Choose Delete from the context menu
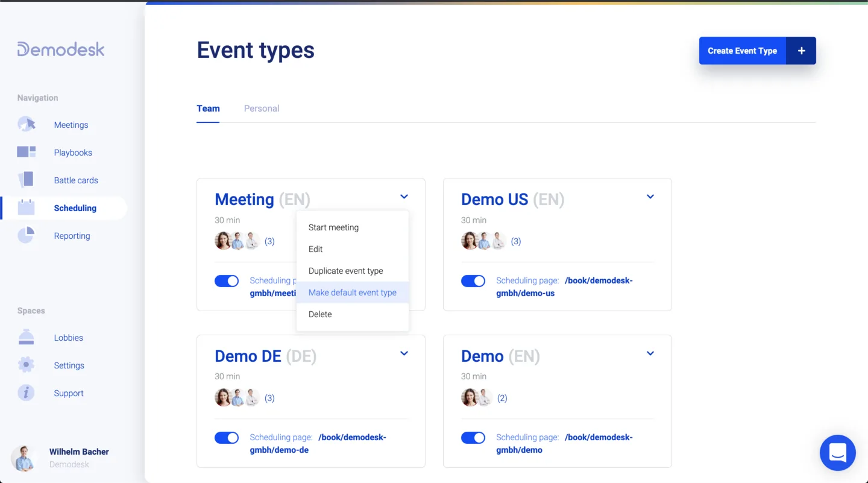868x483 pixels. point(353,314)
